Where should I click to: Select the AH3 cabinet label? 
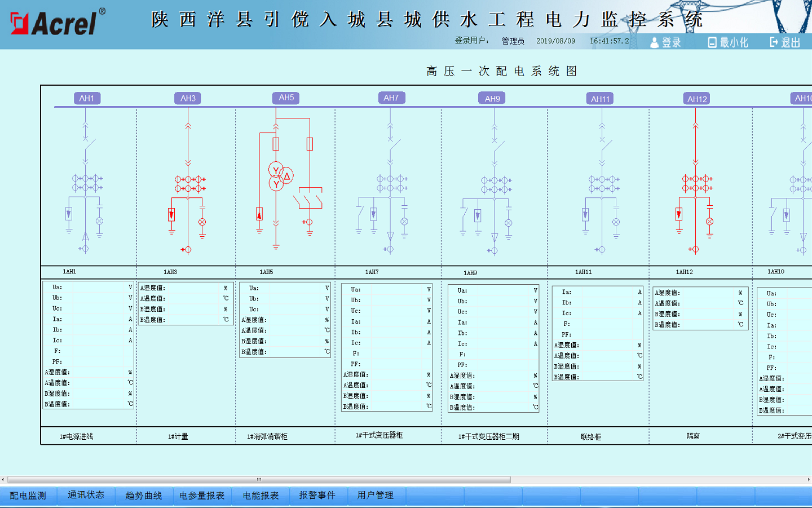(188, 98)
